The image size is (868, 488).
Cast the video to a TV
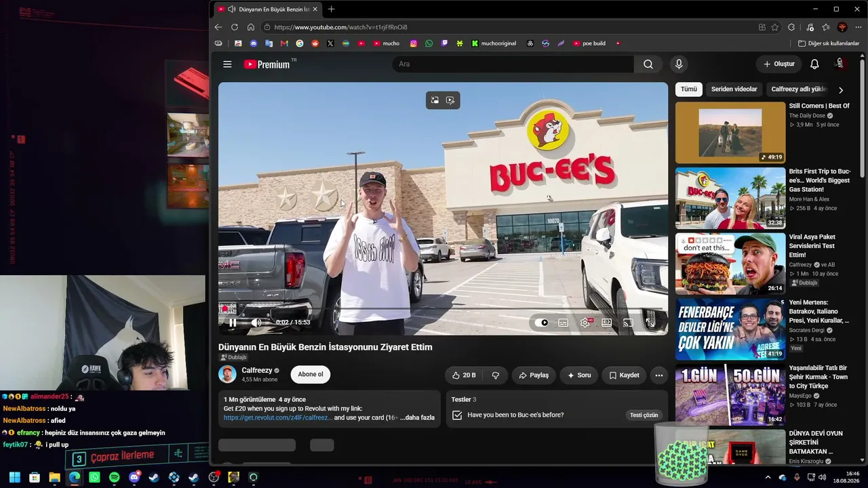(628, 323)
